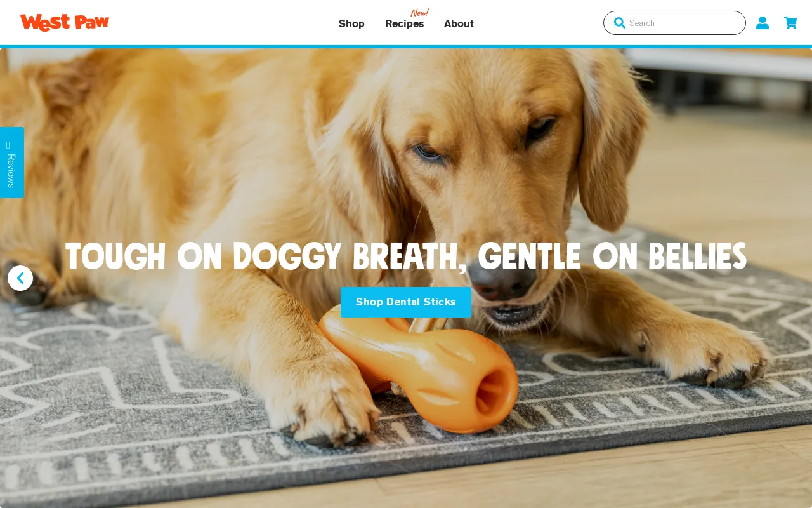812x508 pixels.
Task: Click the Shop Dental Sticks button
Action: tap(406, 302)
